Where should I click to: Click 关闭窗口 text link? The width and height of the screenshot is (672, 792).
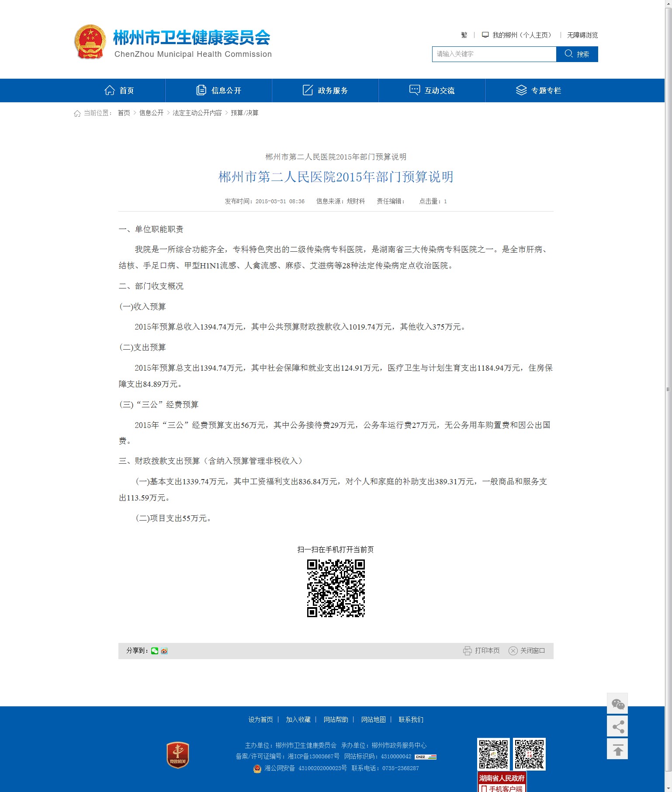tap(533, 651)
